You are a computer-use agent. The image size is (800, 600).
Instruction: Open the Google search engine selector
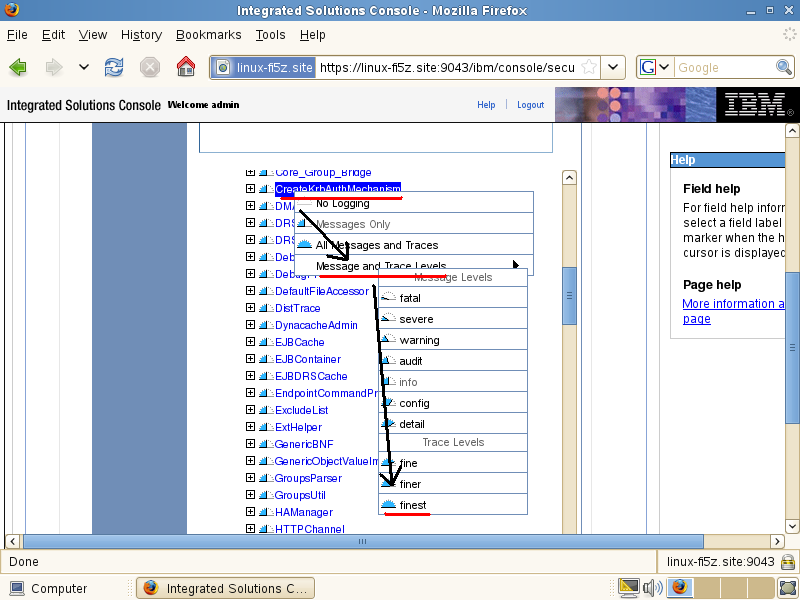[x=655, y=67]
